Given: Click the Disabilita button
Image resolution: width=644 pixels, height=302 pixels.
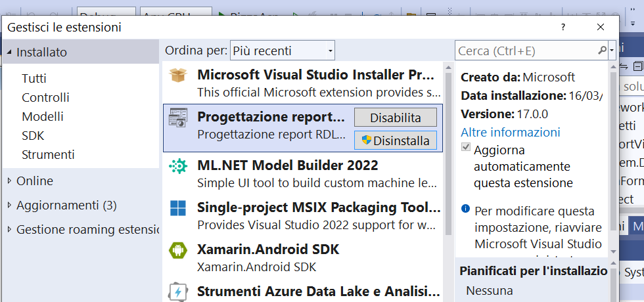Looking at the screenshot, I should click(x=396, y=118).
